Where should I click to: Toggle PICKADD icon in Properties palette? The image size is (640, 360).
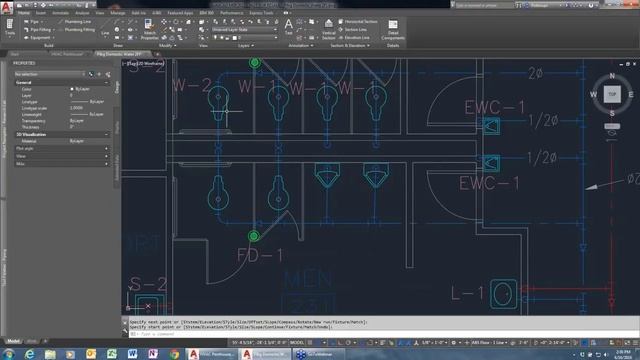click(x=91, y=74)
